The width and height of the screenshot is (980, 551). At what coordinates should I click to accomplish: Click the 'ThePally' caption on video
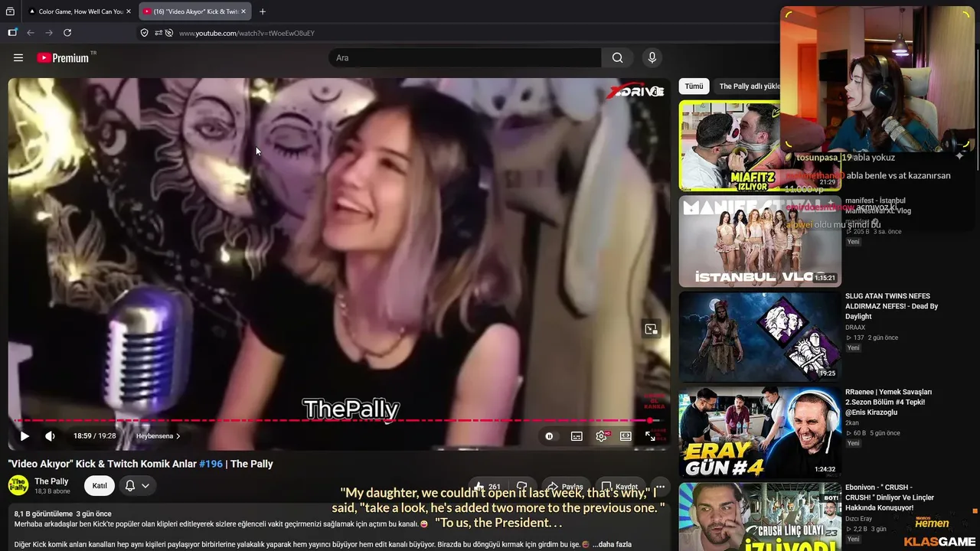tap(351, 409)
